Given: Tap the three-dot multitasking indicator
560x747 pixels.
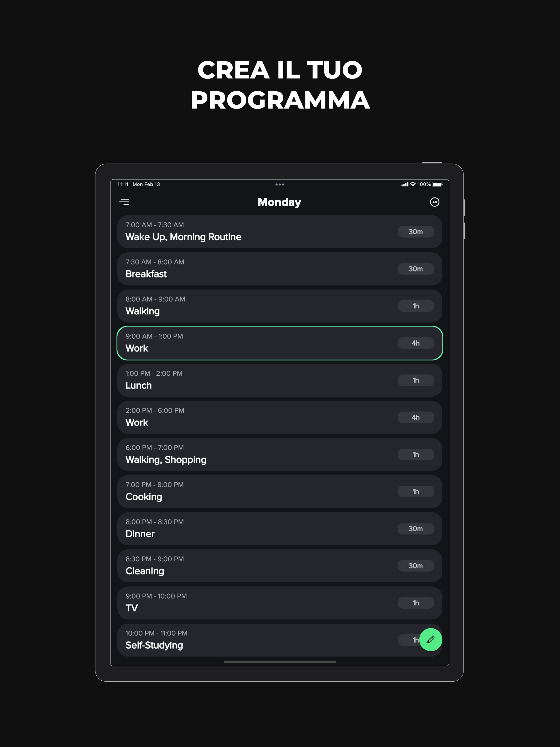Looking at the screenshot, I should pyautogui.click(x=280, y=184).
